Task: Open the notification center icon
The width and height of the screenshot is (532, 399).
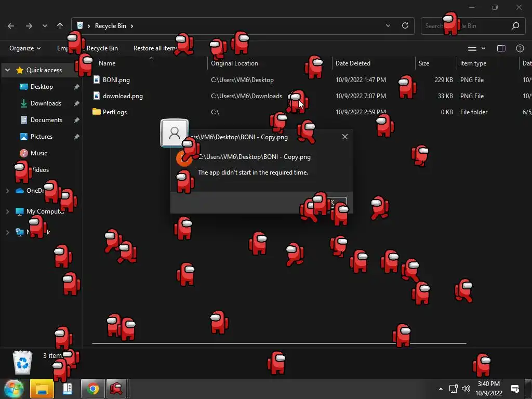Action: point(515,389)
